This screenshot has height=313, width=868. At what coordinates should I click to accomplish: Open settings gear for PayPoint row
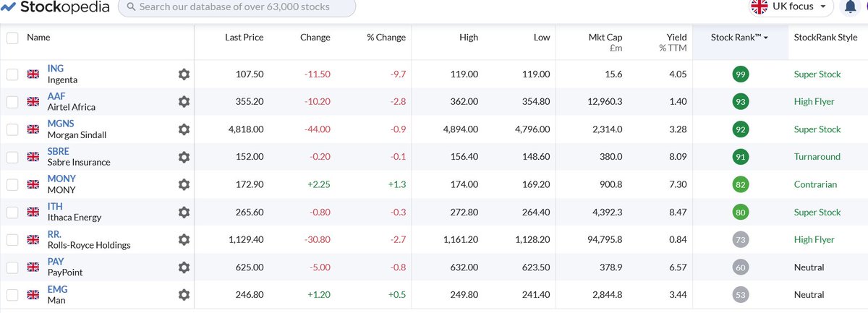pos(184,267)
